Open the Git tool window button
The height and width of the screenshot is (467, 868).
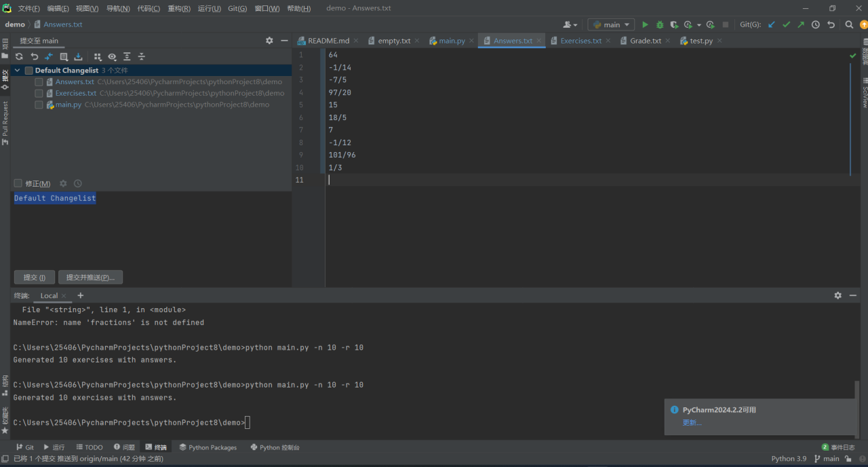click(x=24, y=447)
